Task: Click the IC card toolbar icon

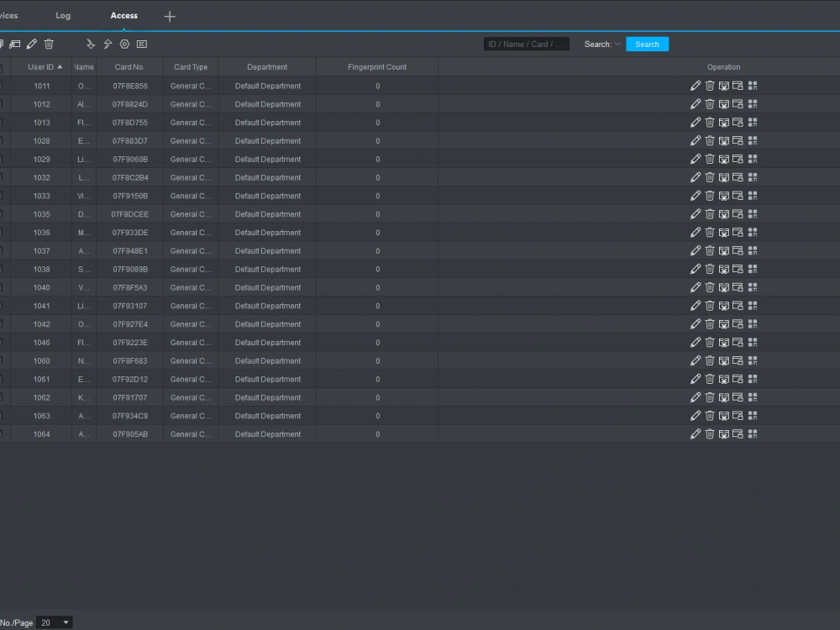Action: 142,44
